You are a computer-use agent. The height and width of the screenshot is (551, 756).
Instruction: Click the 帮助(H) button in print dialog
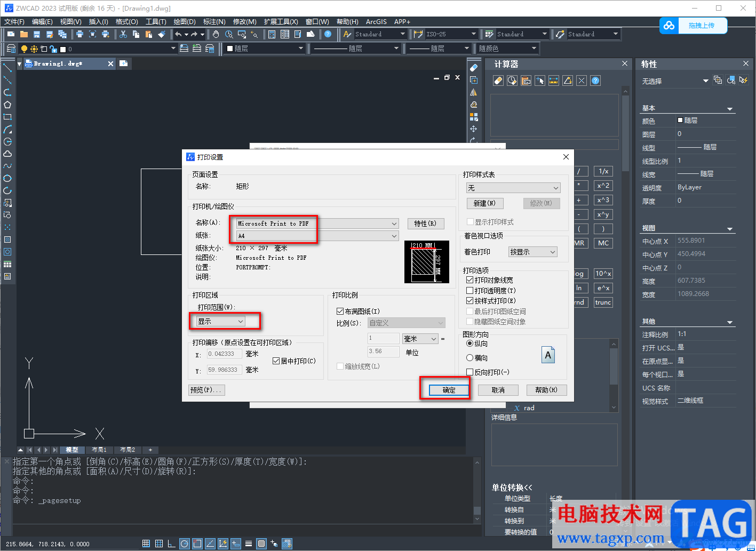coord(546,390)
